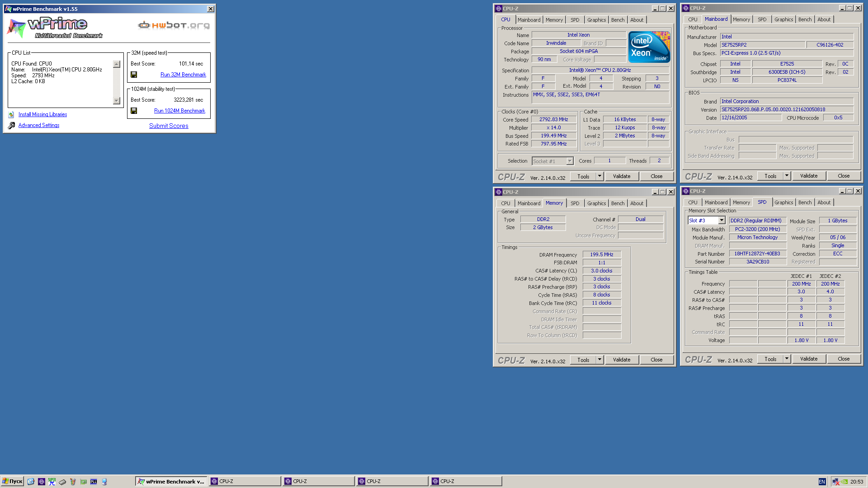The width and height of the screenshot is (868, 488).
Task: Click the rightmost blue quick launch icon
Action: (104, 482)
